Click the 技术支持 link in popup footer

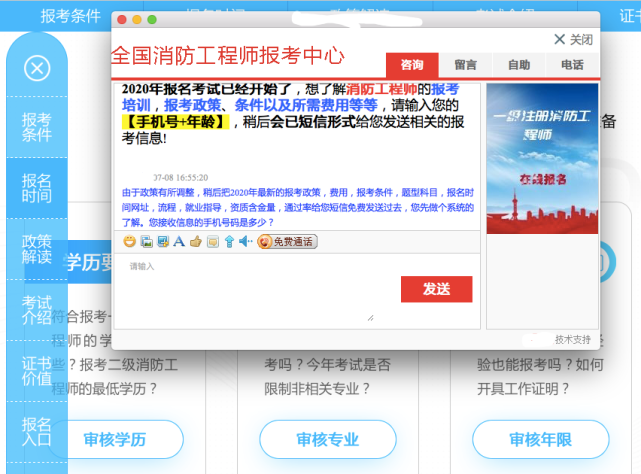point(572,339)
